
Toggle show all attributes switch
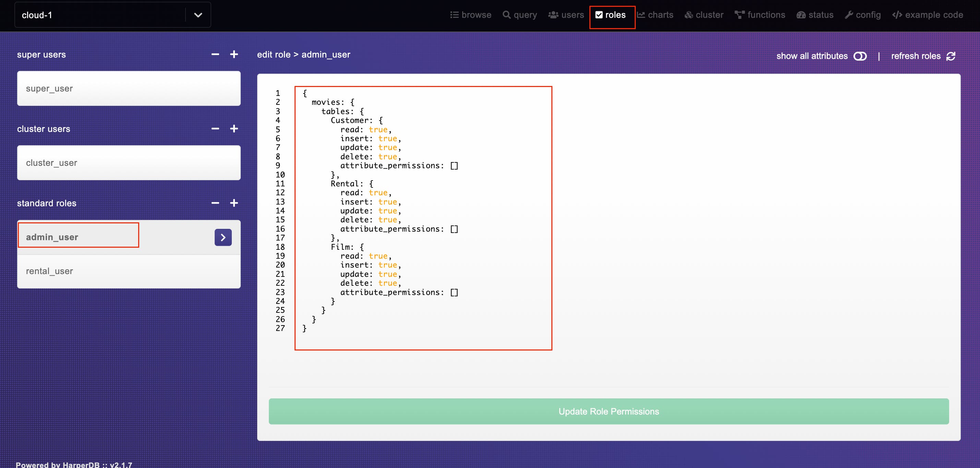(860, 56)
